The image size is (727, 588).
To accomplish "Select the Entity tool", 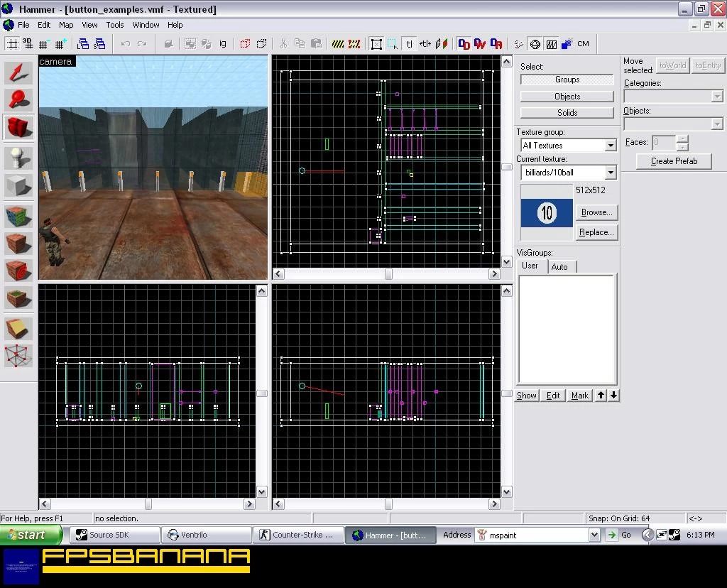I will 18,158.
